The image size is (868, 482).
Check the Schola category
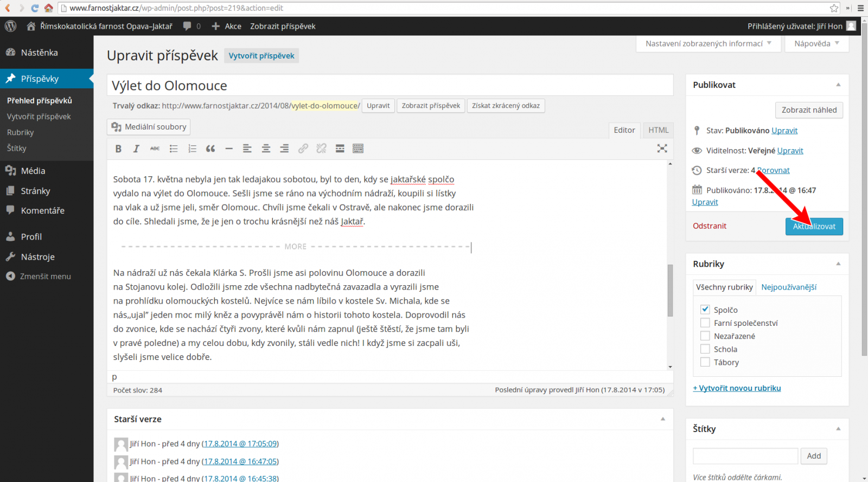(x=705, y=349)
